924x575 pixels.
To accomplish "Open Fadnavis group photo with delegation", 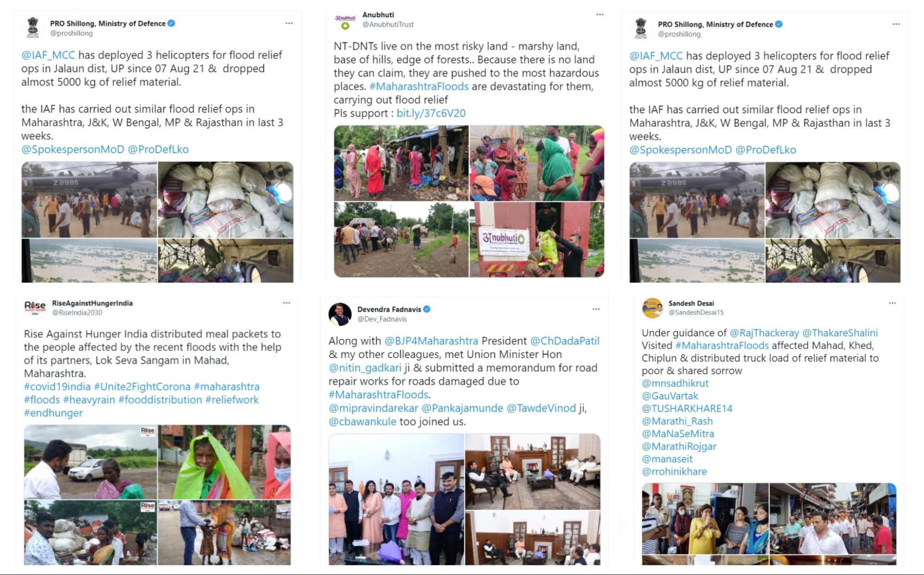I will 396,499.
